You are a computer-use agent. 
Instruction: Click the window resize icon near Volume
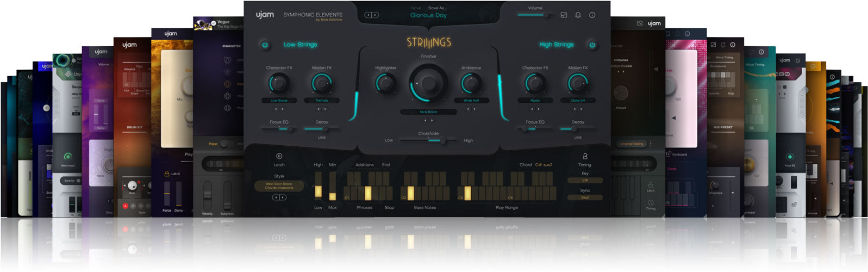point(564,15)
